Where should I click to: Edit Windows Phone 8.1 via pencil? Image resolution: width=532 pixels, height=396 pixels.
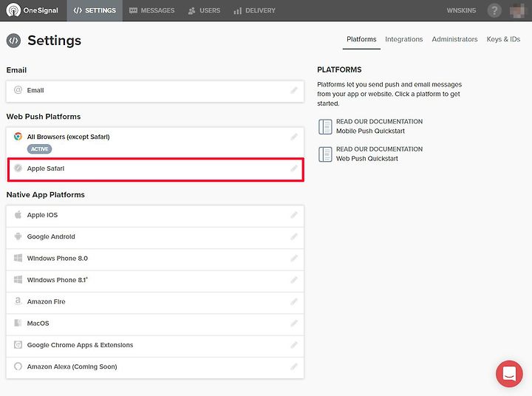click(294, 280)
